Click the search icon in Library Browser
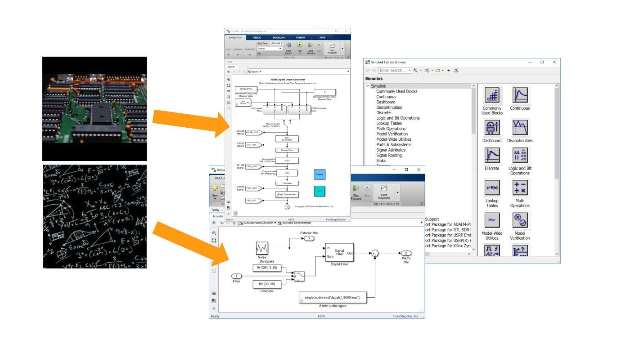 click(x=416, y=70)
